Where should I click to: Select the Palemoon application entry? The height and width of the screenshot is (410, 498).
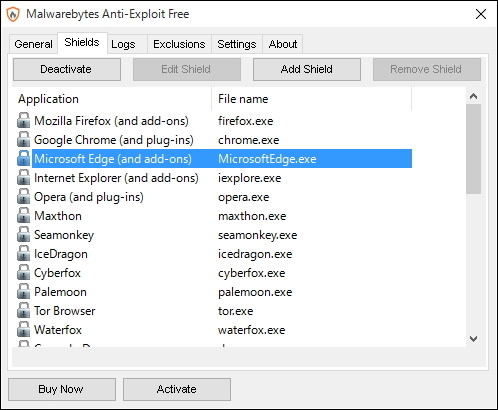tap(60, 292)
